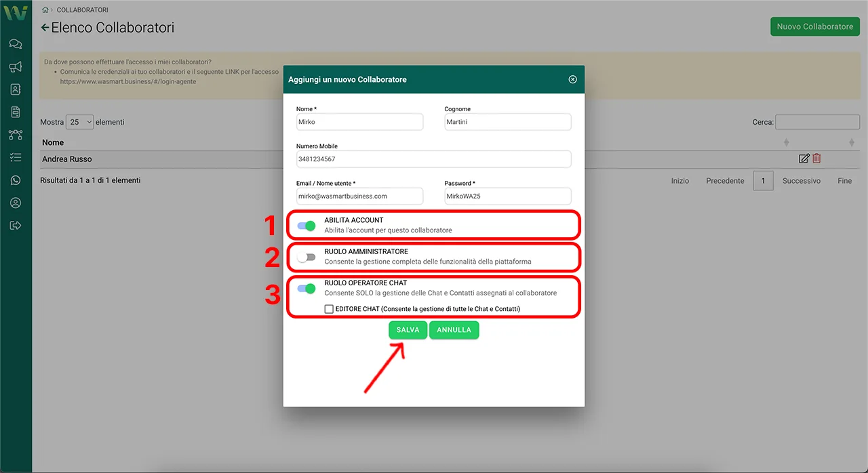Viewport: 868px width, 473px height.
Task: Click the Annulla button
Action: tap(454, 330)
